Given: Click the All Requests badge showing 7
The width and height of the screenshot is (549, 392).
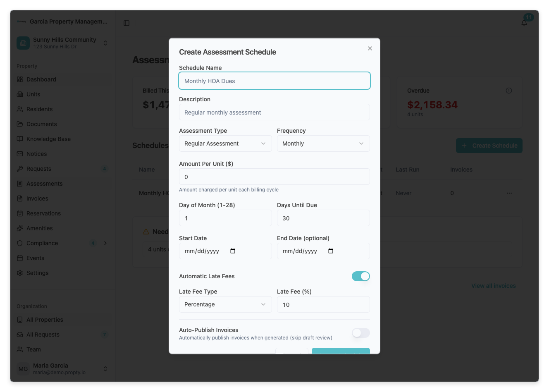Looking at the screenshot, I should click(105, 335).
